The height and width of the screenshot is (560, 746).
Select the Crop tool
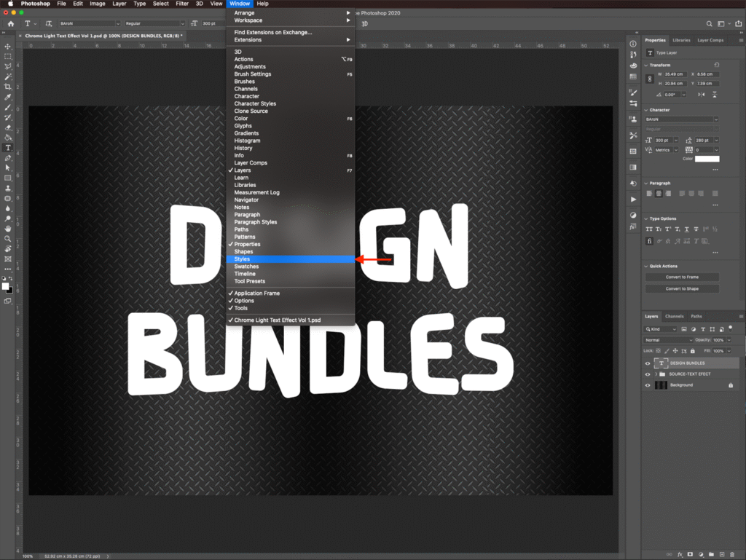point(8,87)
